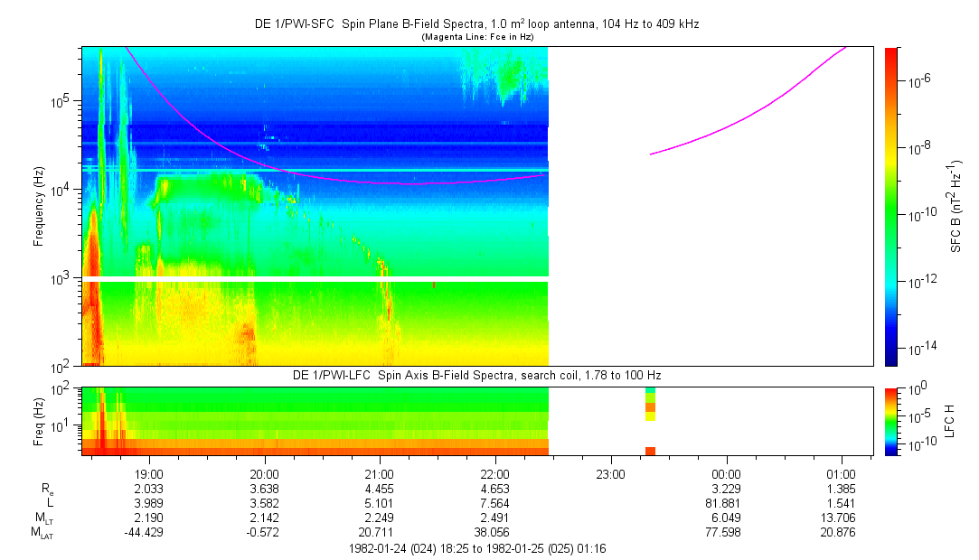Click MLT value 2.249
Viewport: 979px width, 560px height.
380,518
